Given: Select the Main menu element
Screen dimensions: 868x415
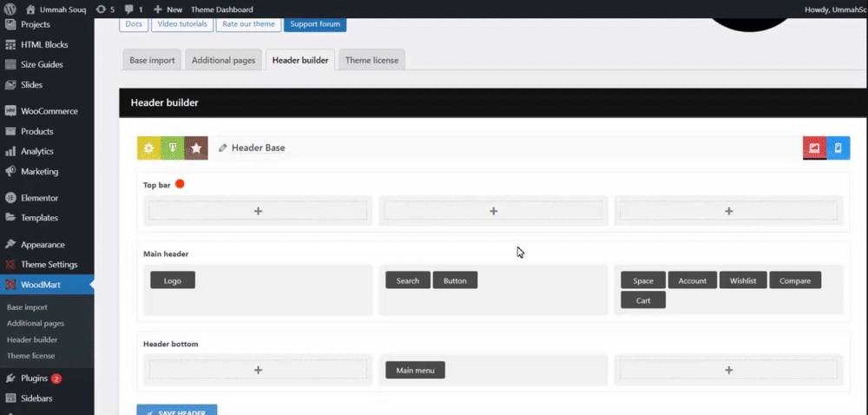Looking at the screenshot, I should [415, 370].
